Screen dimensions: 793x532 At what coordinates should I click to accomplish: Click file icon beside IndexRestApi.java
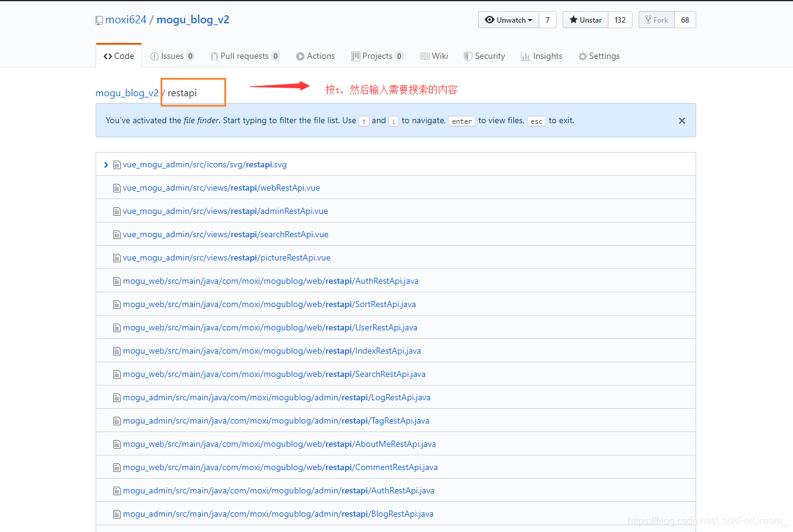point(116,351)
